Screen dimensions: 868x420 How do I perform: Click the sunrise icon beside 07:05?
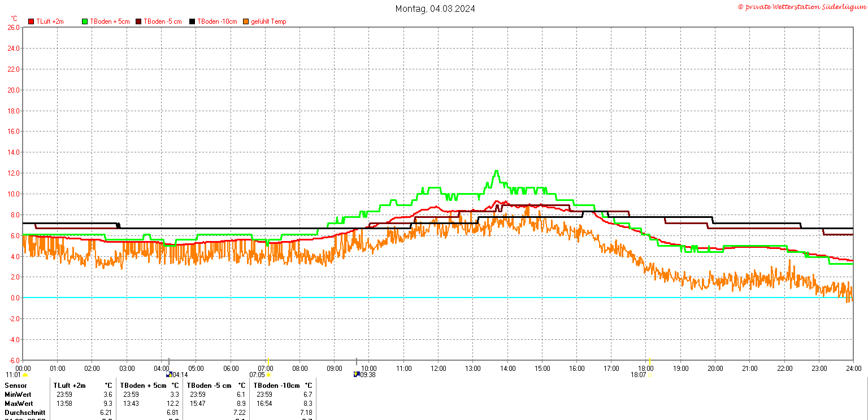click(x=268, y=374)
